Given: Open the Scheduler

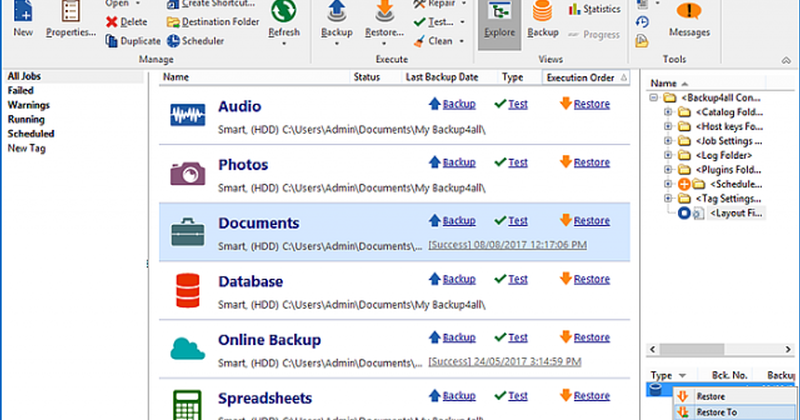Looking at the screenshot, I should tap(195, 41).
